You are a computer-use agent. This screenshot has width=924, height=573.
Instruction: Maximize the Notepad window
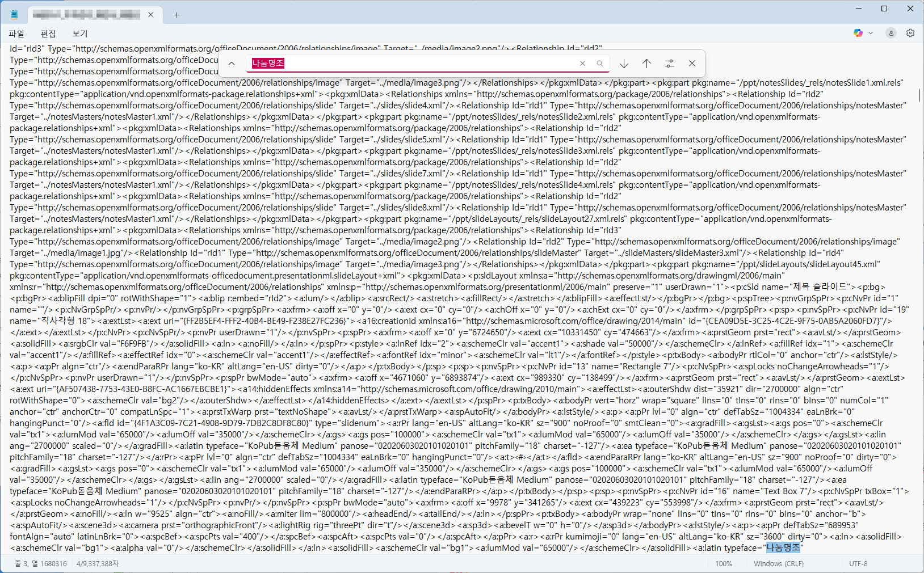coord(884,9)
